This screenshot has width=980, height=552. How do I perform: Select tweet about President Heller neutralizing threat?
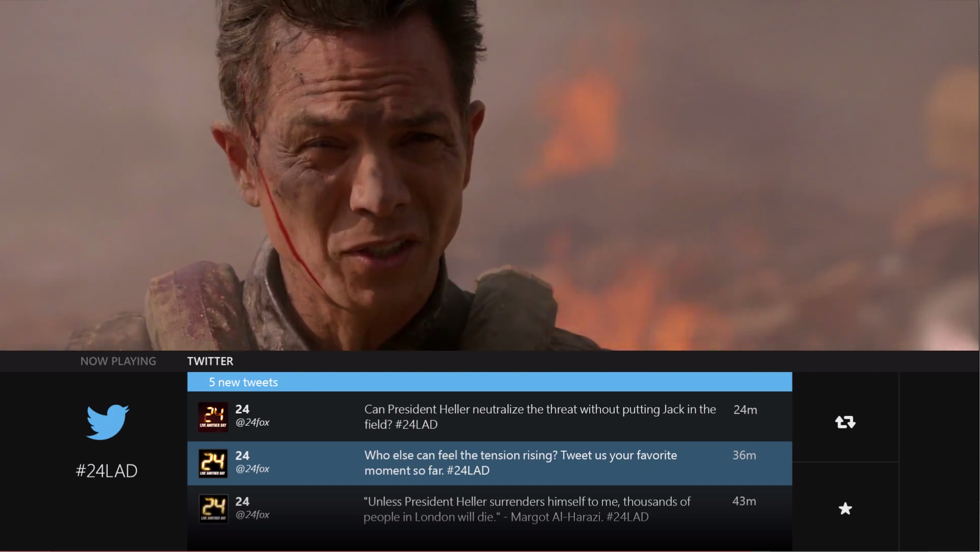(x=489, y=417)
